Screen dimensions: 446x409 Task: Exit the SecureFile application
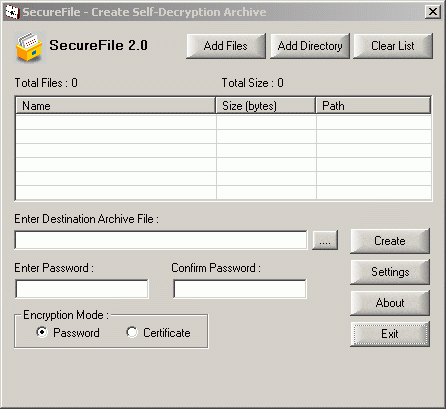pyautogui.click(x=390, y=334)
